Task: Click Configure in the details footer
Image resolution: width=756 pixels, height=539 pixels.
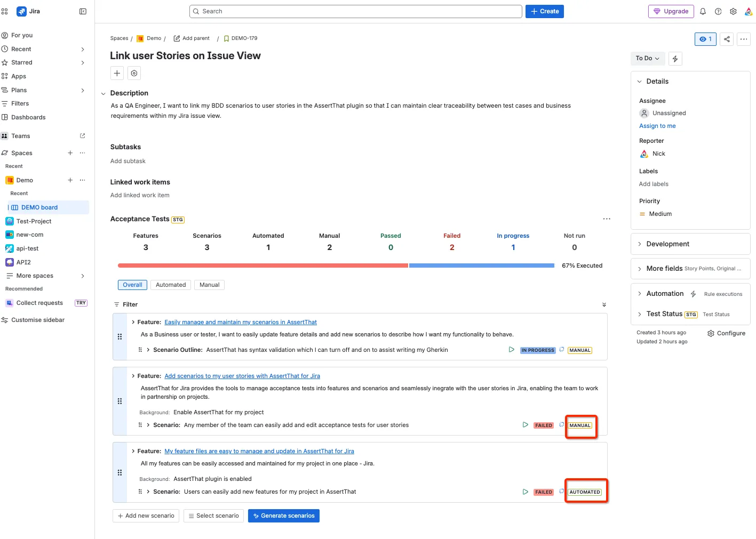Action: 726,333
